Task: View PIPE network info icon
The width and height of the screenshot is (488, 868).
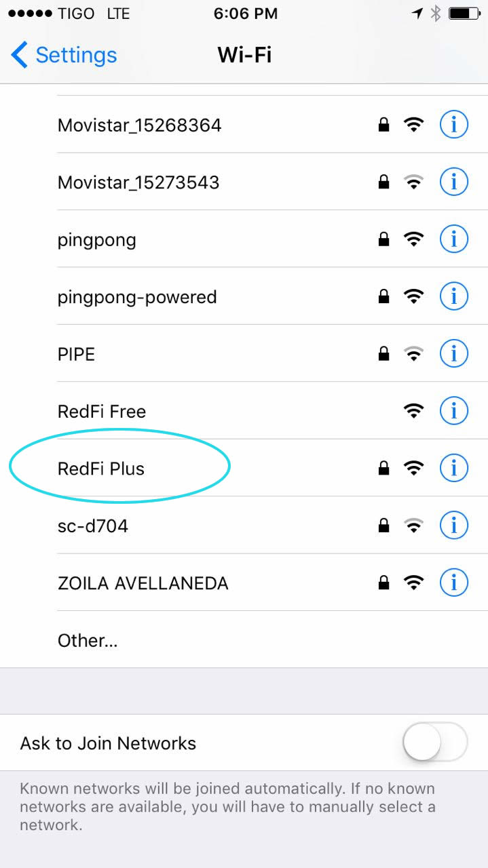Action: point(454,353)
